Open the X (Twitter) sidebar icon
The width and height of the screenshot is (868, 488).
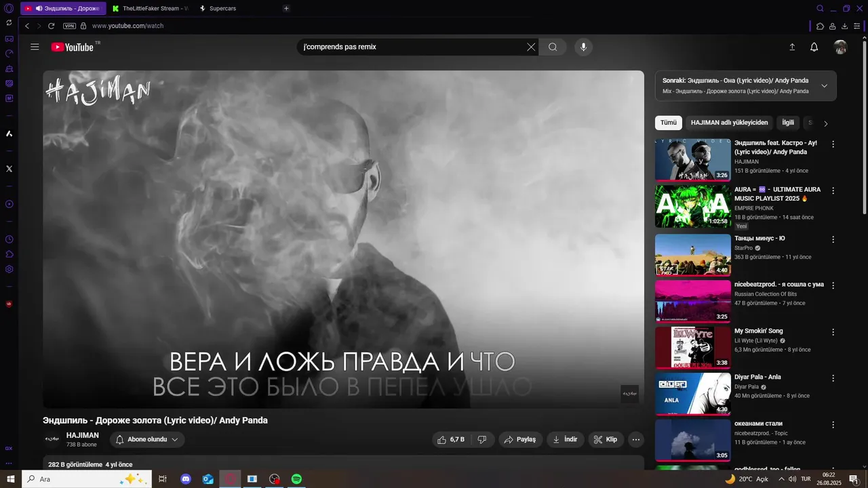pos(9,168)
